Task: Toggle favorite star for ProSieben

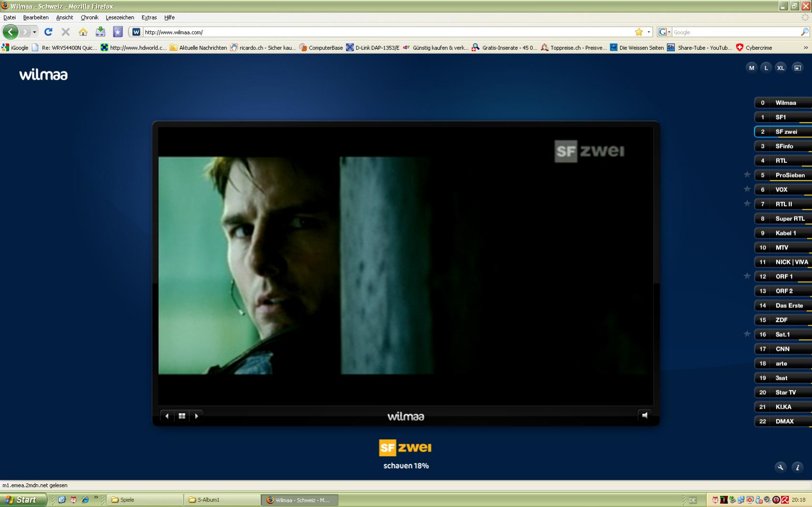Action: [x=747, y=174]
